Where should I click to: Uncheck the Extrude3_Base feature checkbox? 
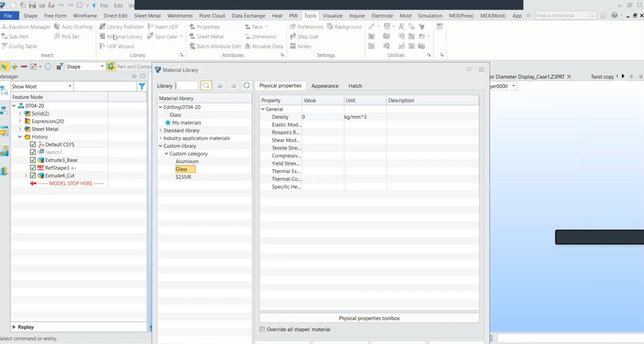click(x=33, y=160)
